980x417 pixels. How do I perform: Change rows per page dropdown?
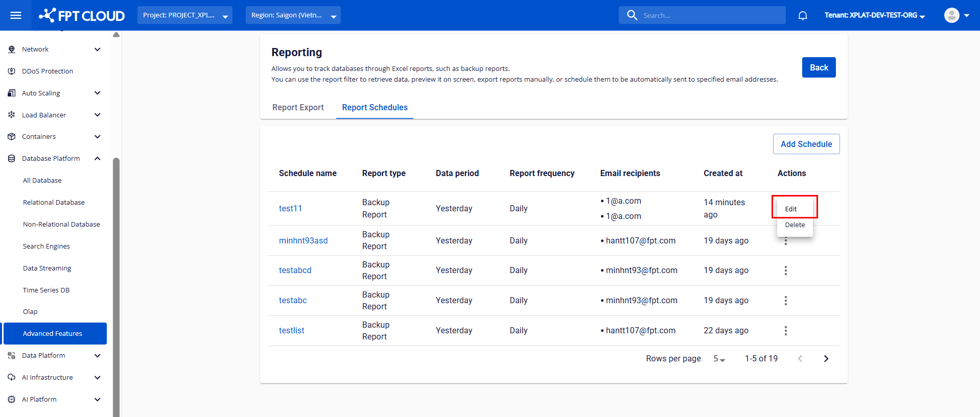point(719,359)
